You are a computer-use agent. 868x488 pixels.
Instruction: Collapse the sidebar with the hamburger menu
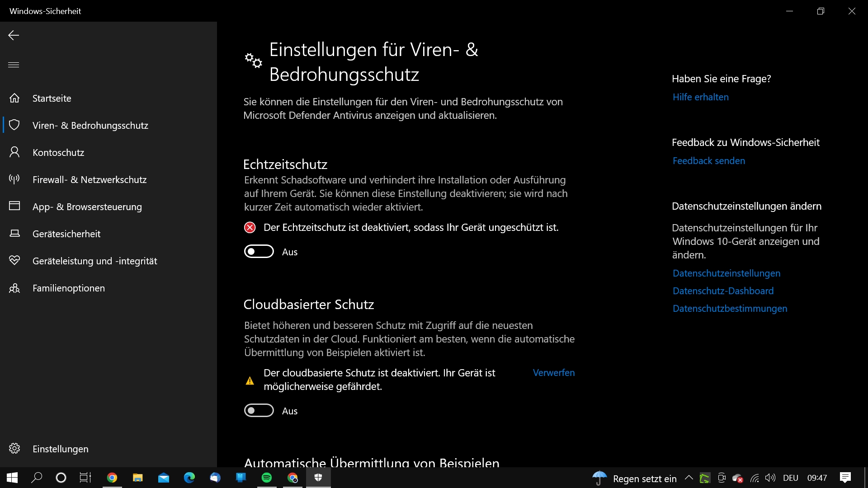14,65
